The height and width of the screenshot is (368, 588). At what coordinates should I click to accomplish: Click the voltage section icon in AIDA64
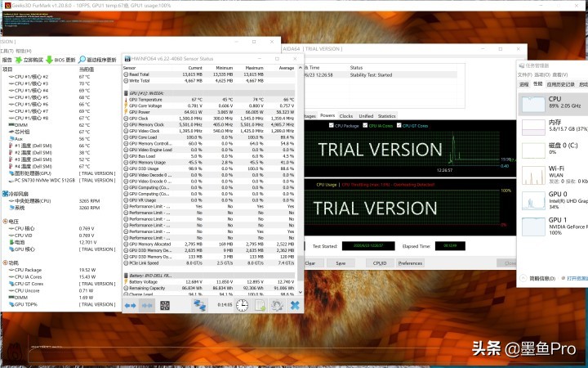(5, 222)
